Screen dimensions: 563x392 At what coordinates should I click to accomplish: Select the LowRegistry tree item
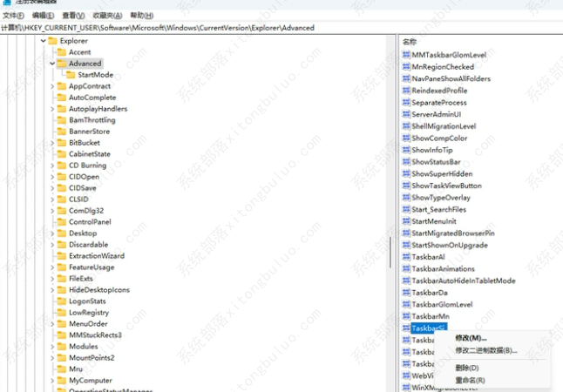pos(89,313)
